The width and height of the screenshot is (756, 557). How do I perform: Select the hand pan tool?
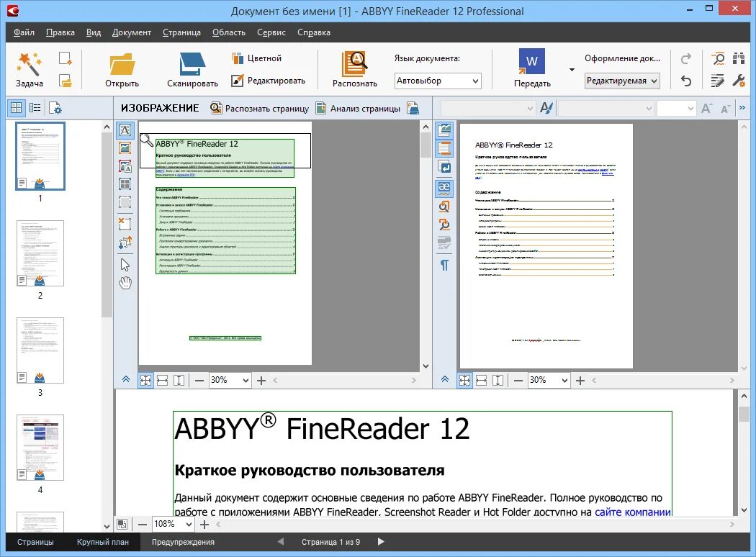pyautogui.click(x=125, y=283)
